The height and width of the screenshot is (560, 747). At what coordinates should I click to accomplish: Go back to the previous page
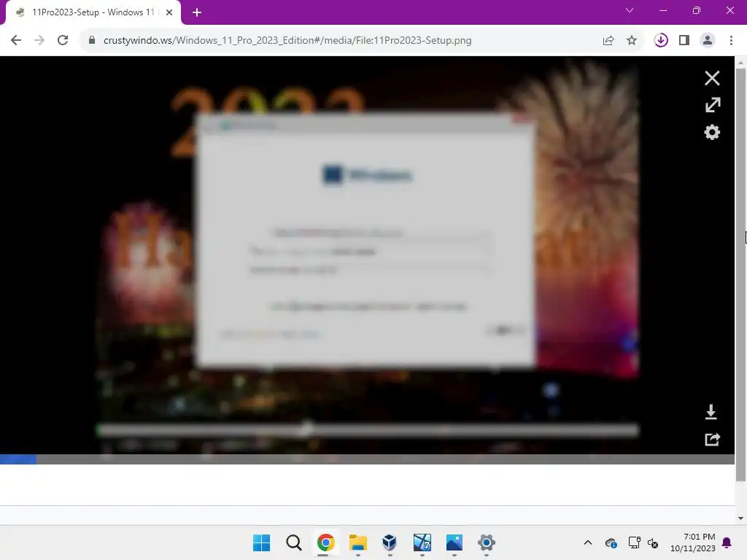click(16, 41)
